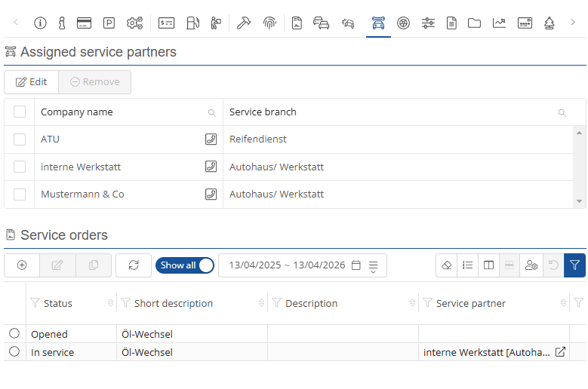Click the phone icon next to ATU
The height and width of the screenshot is (389, 588).
coord(211,139)
